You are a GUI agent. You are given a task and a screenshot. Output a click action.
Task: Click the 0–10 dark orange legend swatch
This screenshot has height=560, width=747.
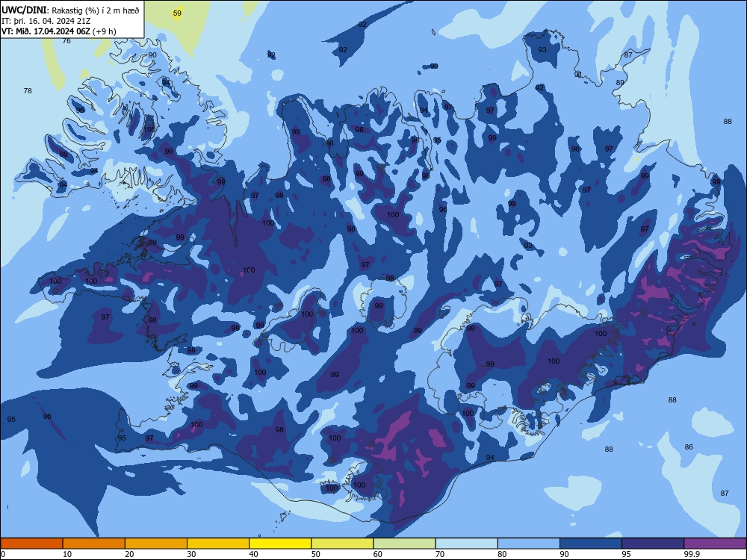[x=31, y=544]
